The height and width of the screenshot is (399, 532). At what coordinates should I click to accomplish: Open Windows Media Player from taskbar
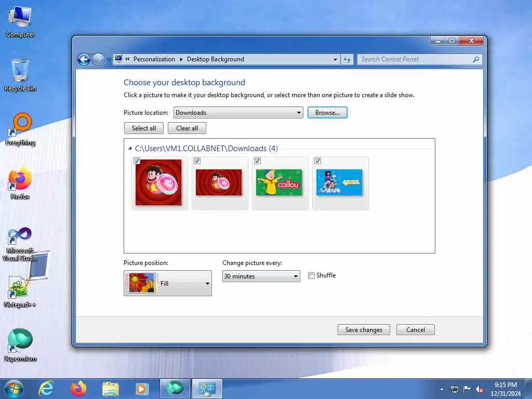(x=142, y=389)
